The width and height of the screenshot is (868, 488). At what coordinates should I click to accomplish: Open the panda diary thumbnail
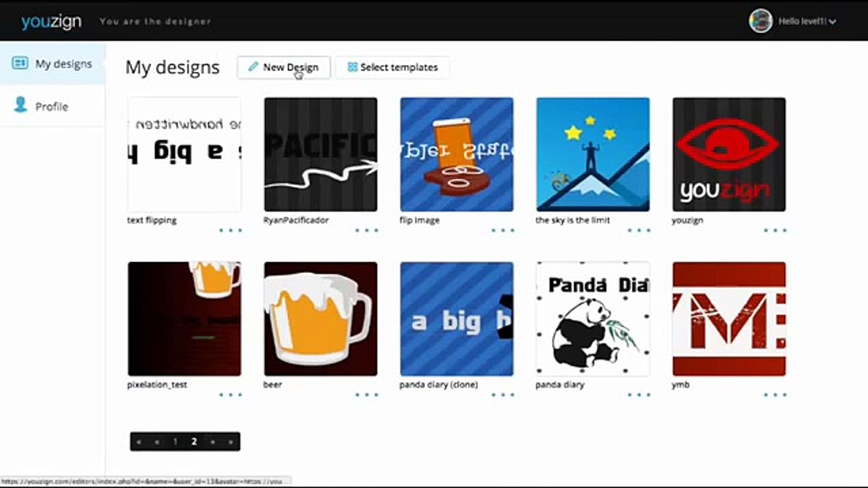pos(593,319)
